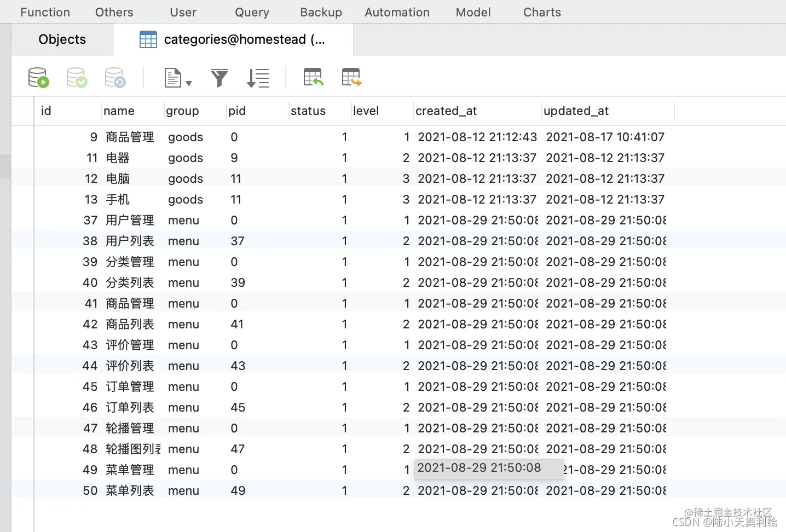Click the Sort order icon
The width and height of the screenshot is (786, 532).
coord(258,78)
